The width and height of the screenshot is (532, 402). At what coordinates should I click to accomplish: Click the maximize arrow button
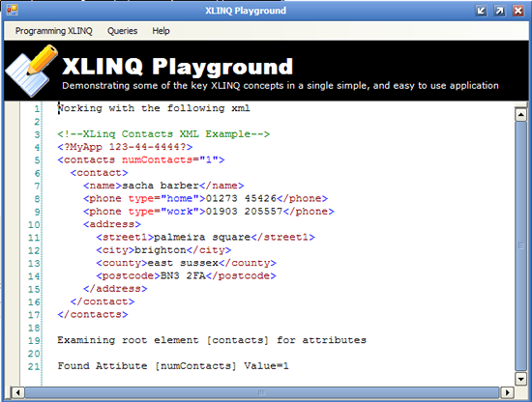coord(499,11)
